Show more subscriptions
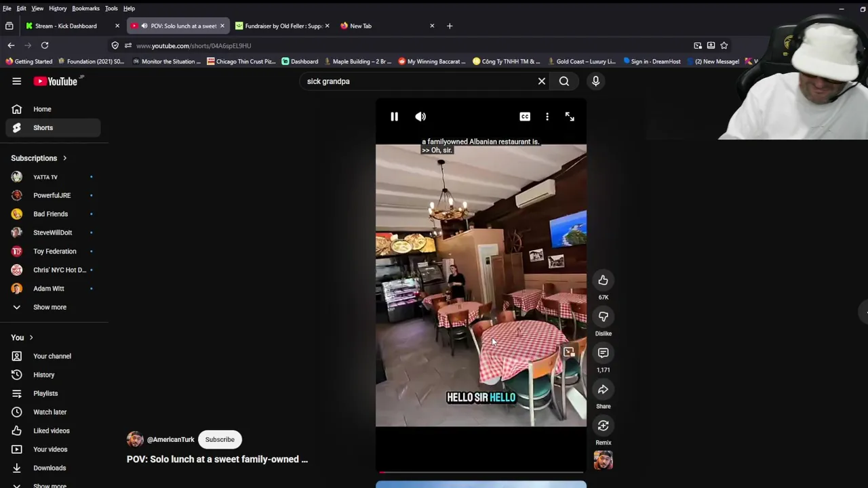This screenshot has width=868, height=488. [x=53, y=307]
